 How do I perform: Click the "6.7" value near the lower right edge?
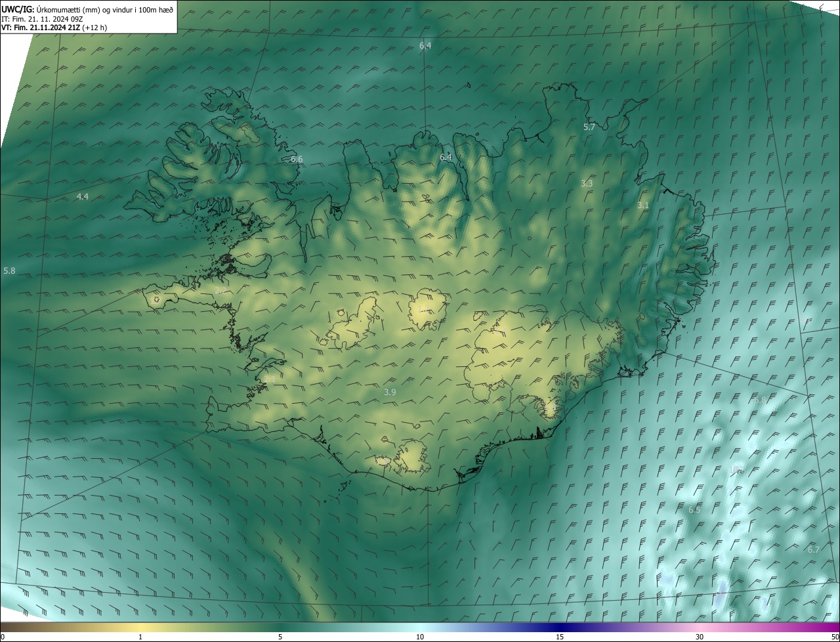point(813,549)
